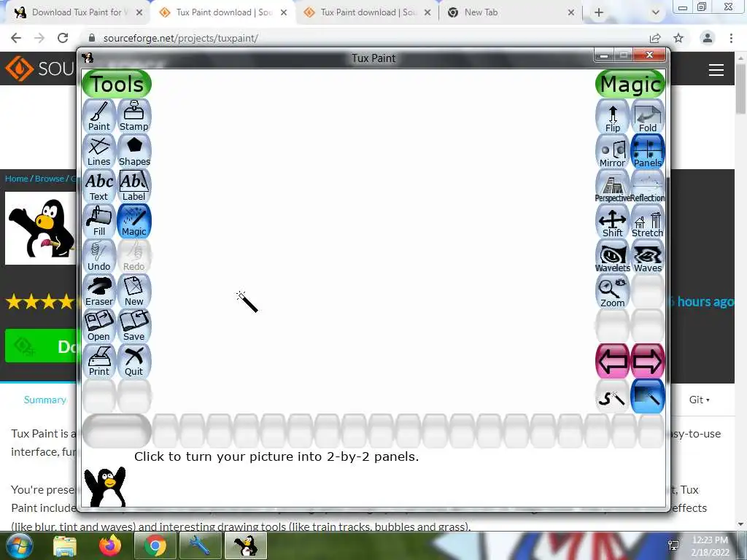Open File Explorer from taskbar

click(x=65, y=545)
